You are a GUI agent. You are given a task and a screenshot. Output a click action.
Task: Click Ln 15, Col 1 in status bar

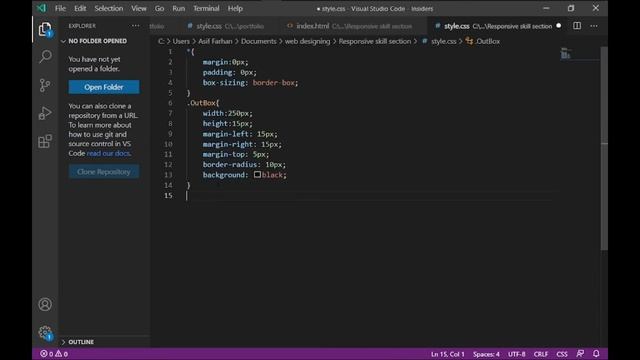tap(448, 354)
